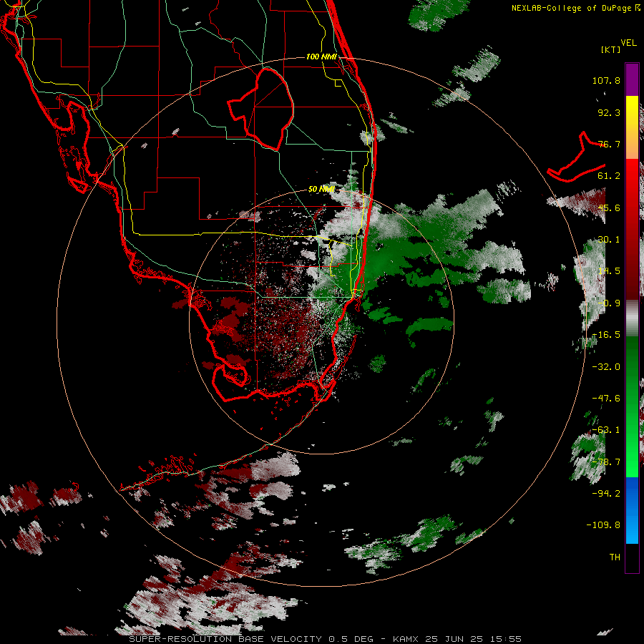
Task: Click the 30.1 velocity scale value
Action: click(x=609, y=240)
